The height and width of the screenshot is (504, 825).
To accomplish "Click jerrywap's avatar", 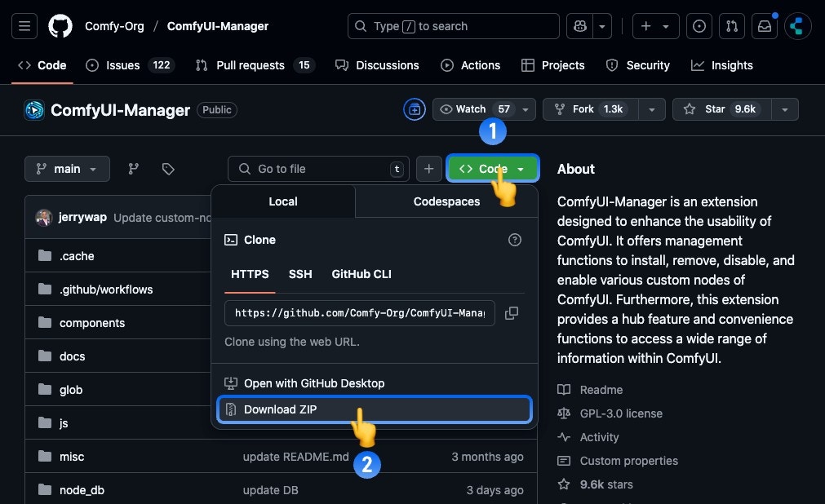I will 44,217.
